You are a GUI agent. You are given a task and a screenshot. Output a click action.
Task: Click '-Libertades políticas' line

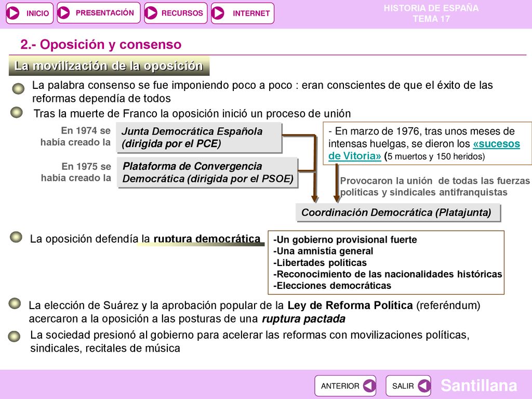tap(320, 262)
